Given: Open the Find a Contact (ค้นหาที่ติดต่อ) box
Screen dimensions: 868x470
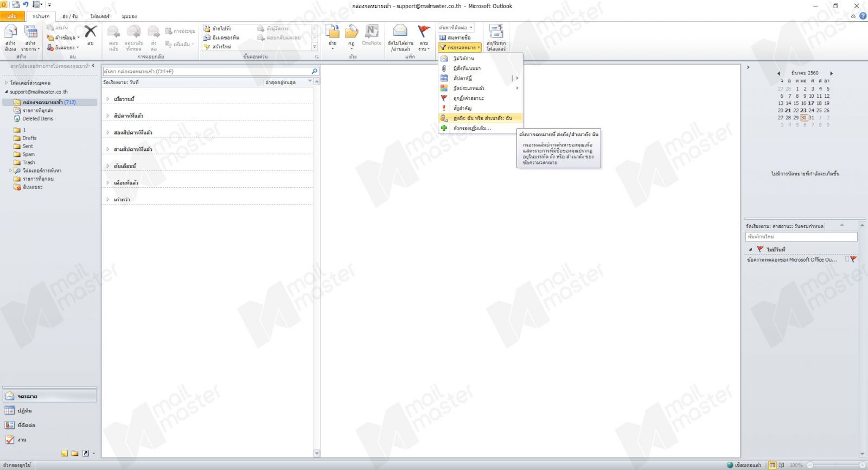Looking at the screenshot, I should (x=456, y=28).
